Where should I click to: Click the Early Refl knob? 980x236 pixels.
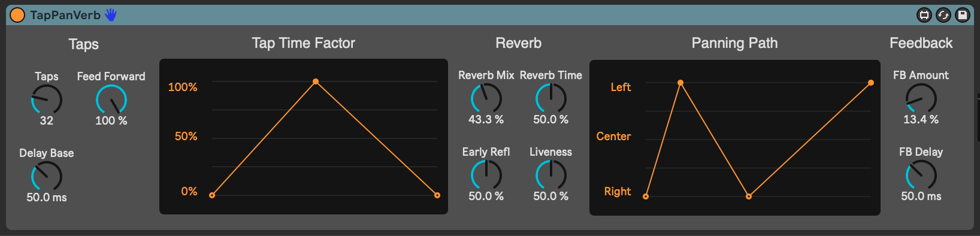coord(486,175)
